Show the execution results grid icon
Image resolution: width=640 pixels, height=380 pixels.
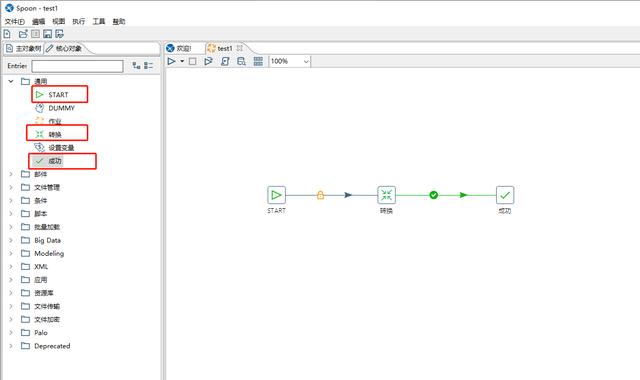point(258,61)
